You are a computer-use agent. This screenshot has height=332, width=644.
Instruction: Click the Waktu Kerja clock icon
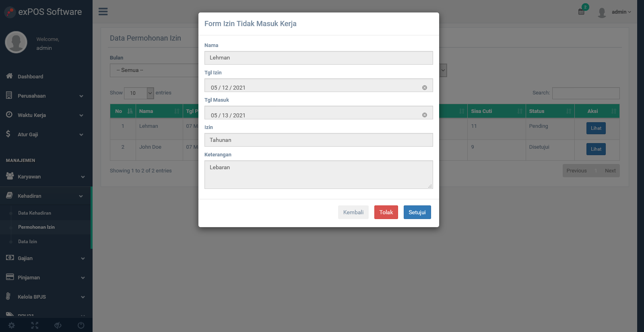coord(9,115)
